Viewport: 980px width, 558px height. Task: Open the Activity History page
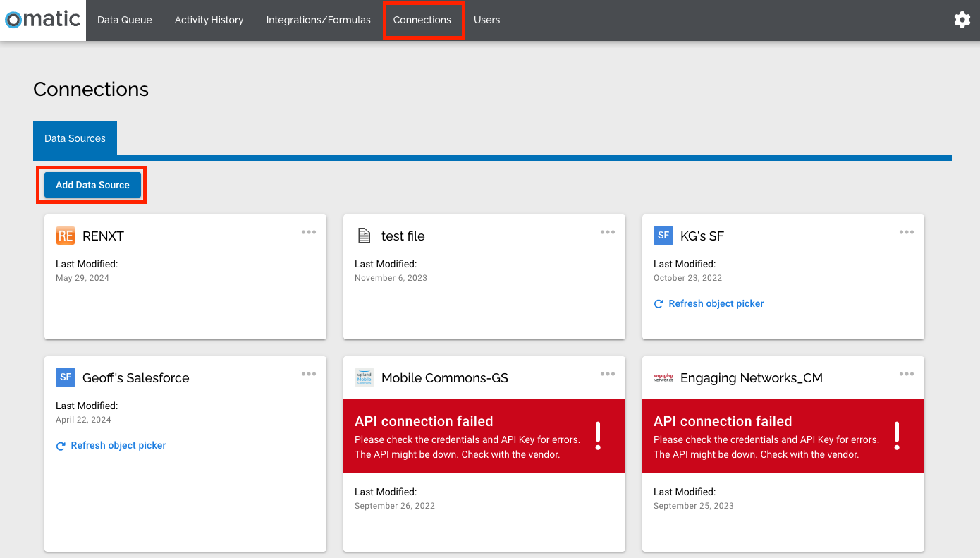coord(209,20)
